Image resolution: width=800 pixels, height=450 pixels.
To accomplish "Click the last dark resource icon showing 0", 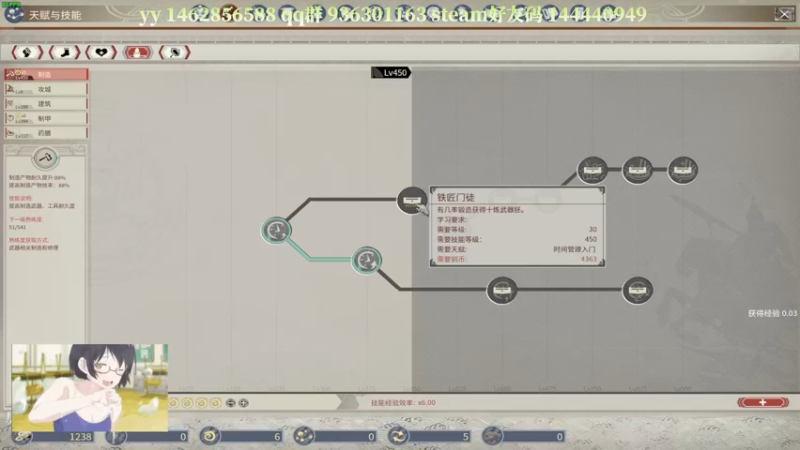I will tap(492, 436).
